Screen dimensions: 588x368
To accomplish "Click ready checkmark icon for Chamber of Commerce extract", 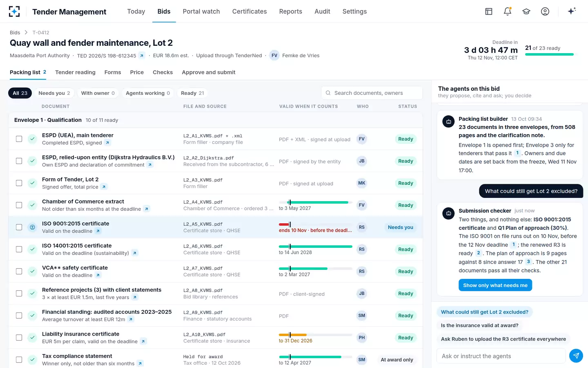I will tap(32, 205).
